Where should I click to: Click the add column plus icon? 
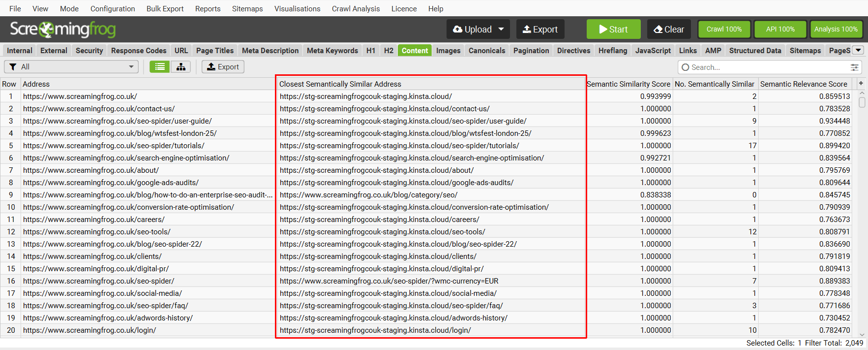coord(861,84)
